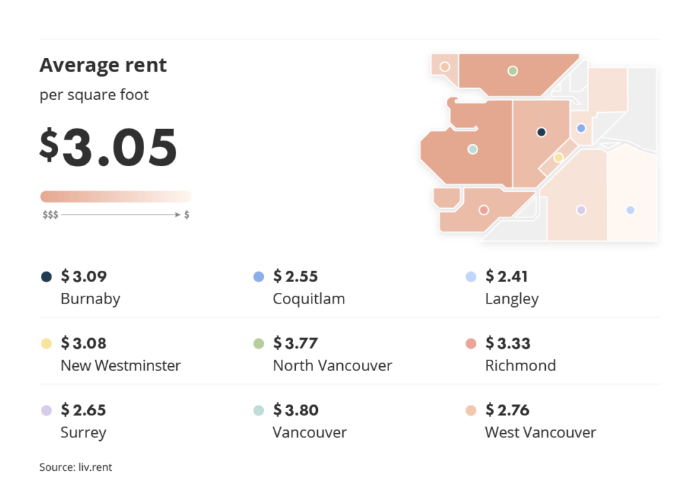Click the yellow New Westminster map marker
The width and height of the screenshot is (700, 491).
point(558,158)
